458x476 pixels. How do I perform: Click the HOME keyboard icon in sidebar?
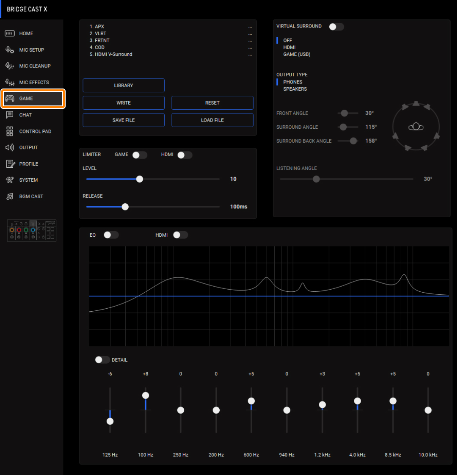(x=9, y=33)
